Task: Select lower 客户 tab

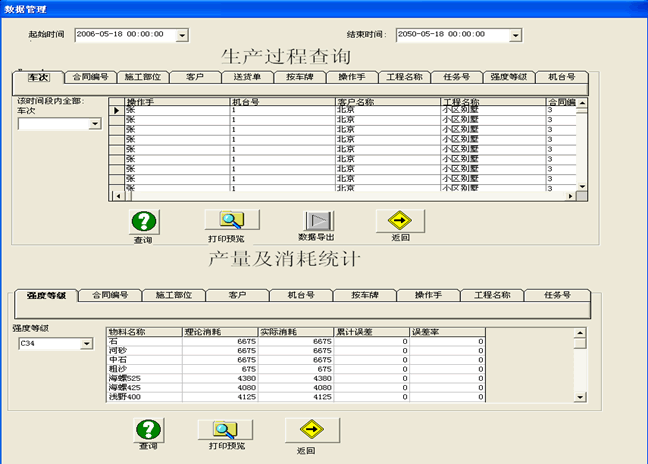Action: [x=237, y=295]
